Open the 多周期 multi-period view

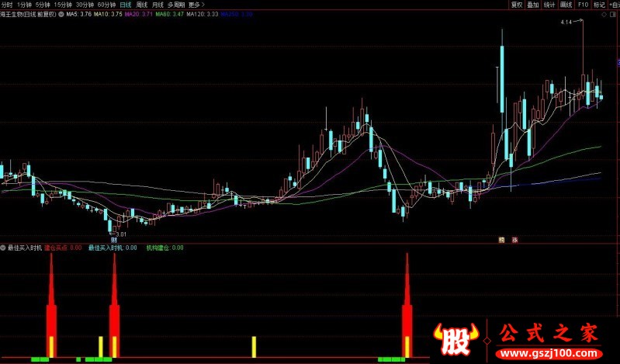click(x=176, y=5)
